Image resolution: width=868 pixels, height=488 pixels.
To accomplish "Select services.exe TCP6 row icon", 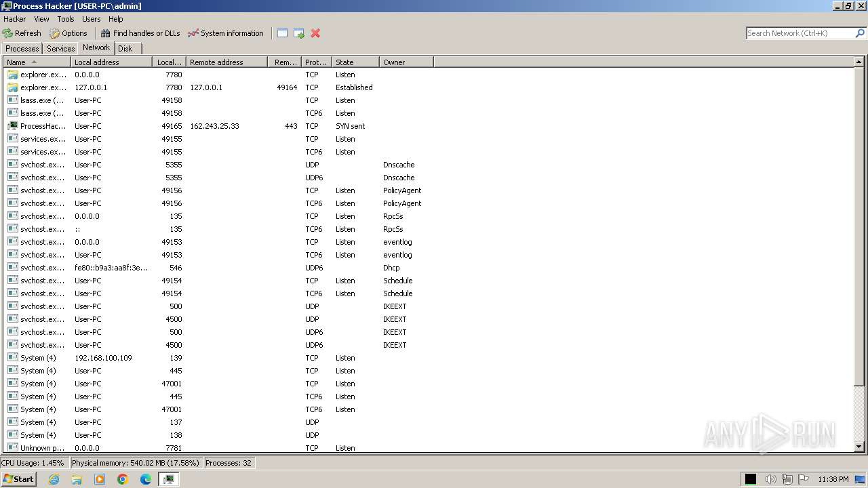I will (13, 152).
